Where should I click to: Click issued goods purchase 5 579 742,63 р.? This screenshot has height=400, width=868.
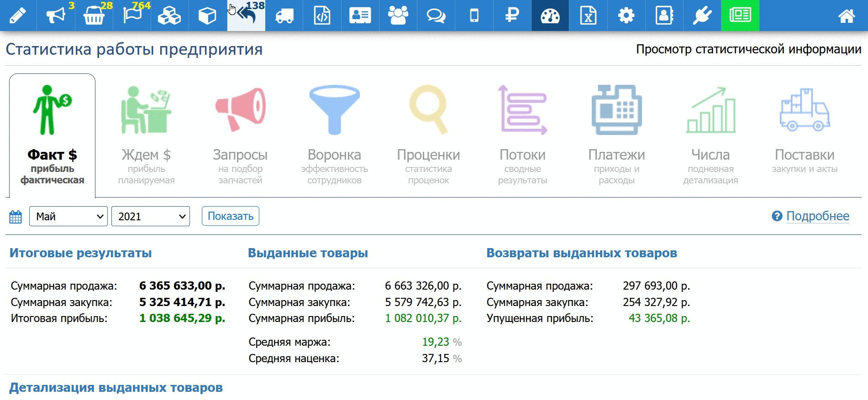pos(423,302)
